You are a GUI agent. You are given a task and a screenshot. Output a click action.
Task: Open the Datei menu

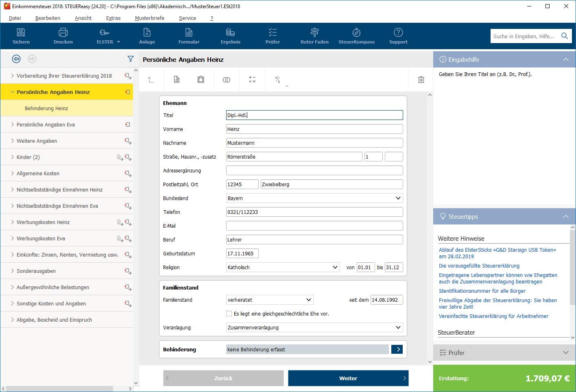(x=15, y=18)
